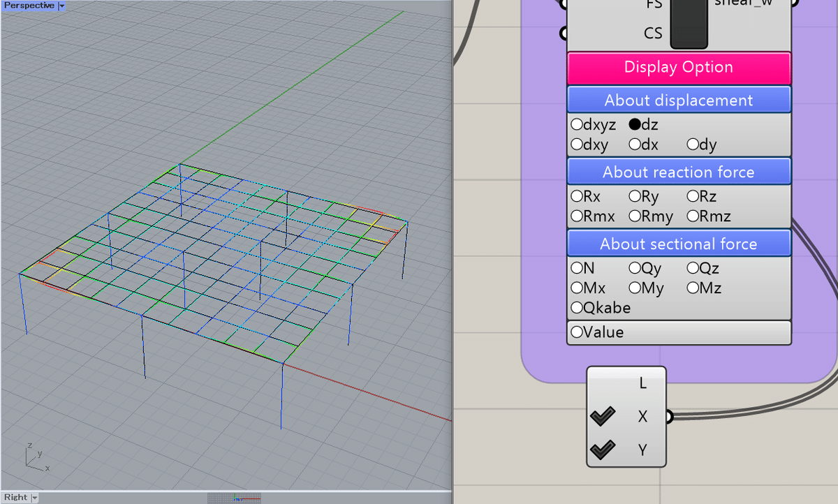The image size is (838, 504).
Task: Choose the dy displacement option
Action: 693,144
